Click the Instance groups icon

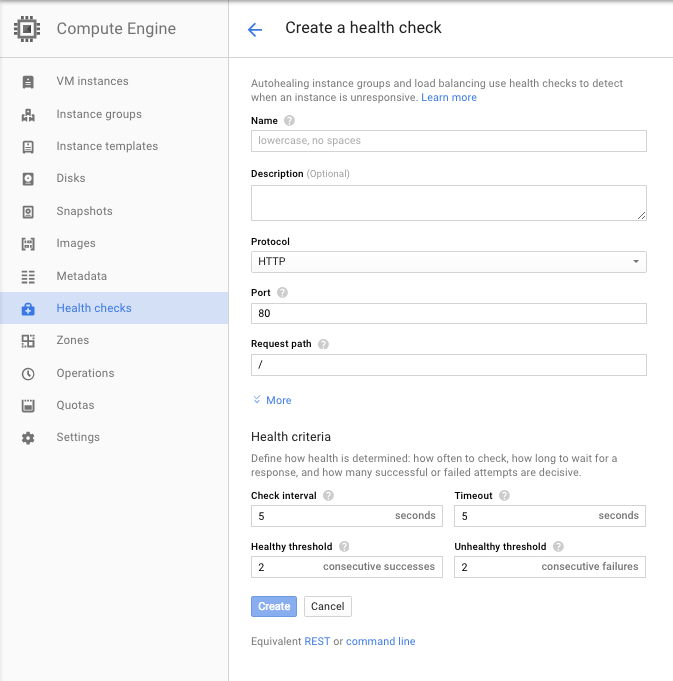tap(28, 114)
